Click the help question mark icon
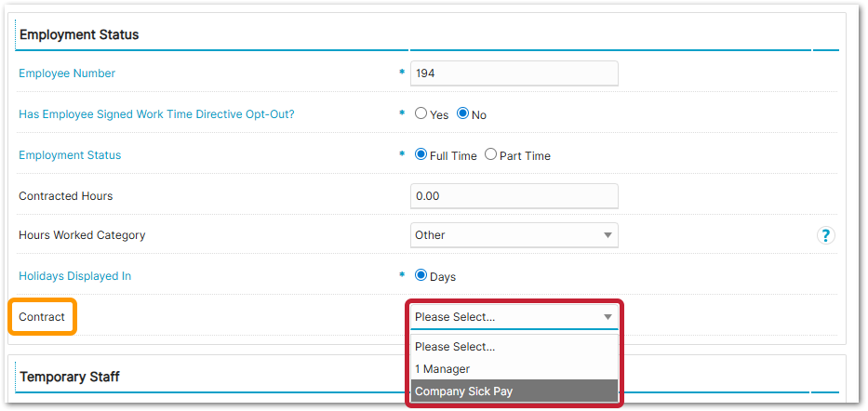Image resolution: width=868 pixels, height=411 pixels. [x=825, y=236]
